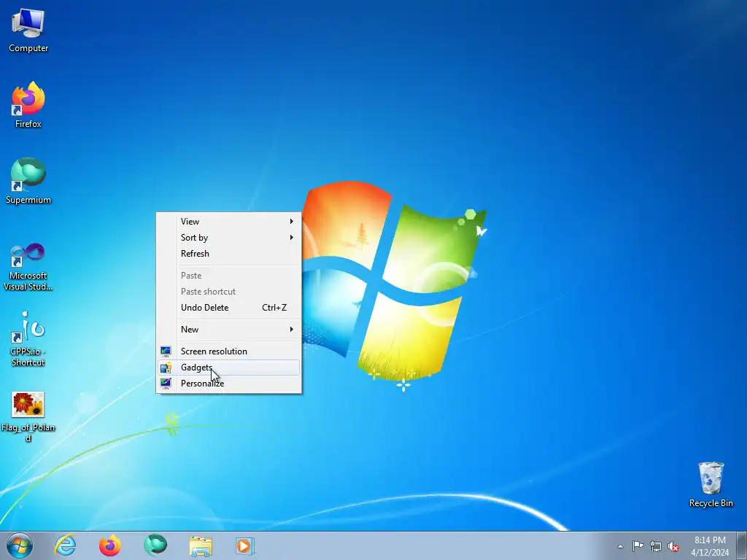Launch Firefox from the taskbar
This screenshot has height=560, width=747.
tap(110, 545)
